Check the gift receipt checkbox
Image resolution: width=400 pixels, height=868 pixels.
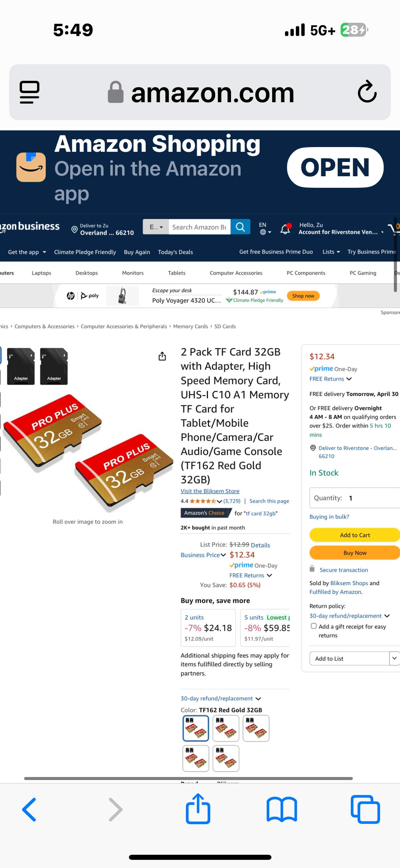coord(314,626)
